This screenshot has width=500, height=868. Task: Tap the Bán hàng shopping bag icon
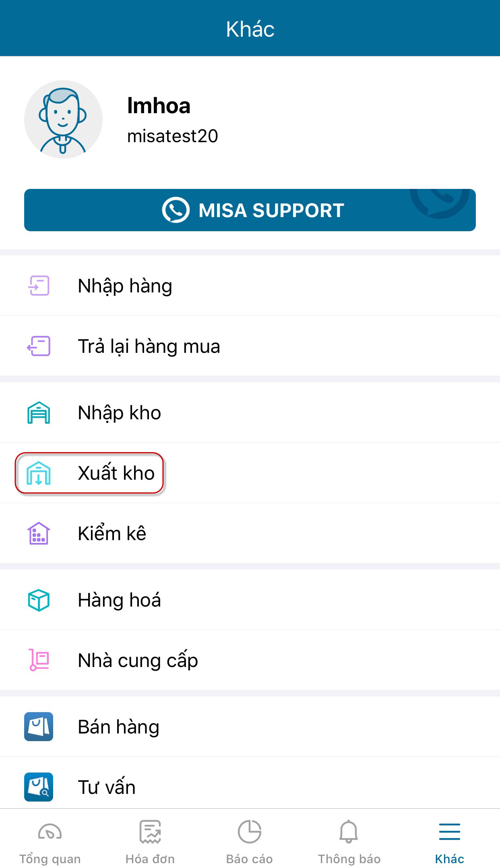(39, 727)
